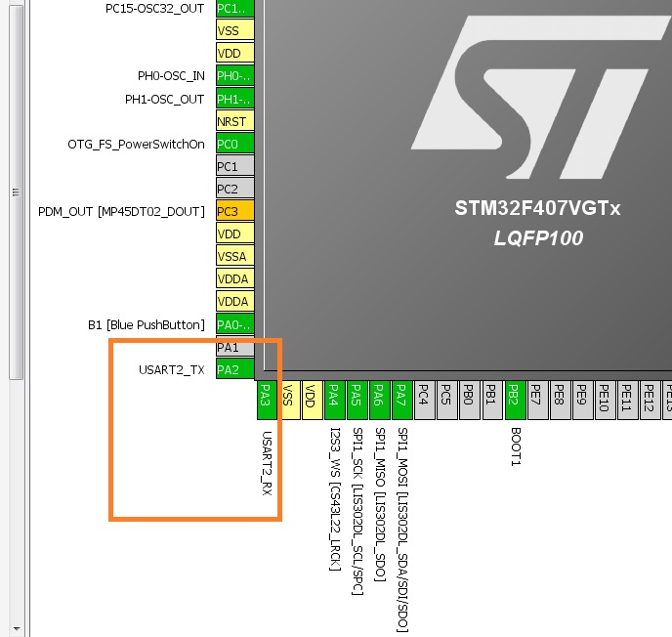The image size is (672, 637).
Task: Select the gray PC1 pin
Action: point(234,166)
